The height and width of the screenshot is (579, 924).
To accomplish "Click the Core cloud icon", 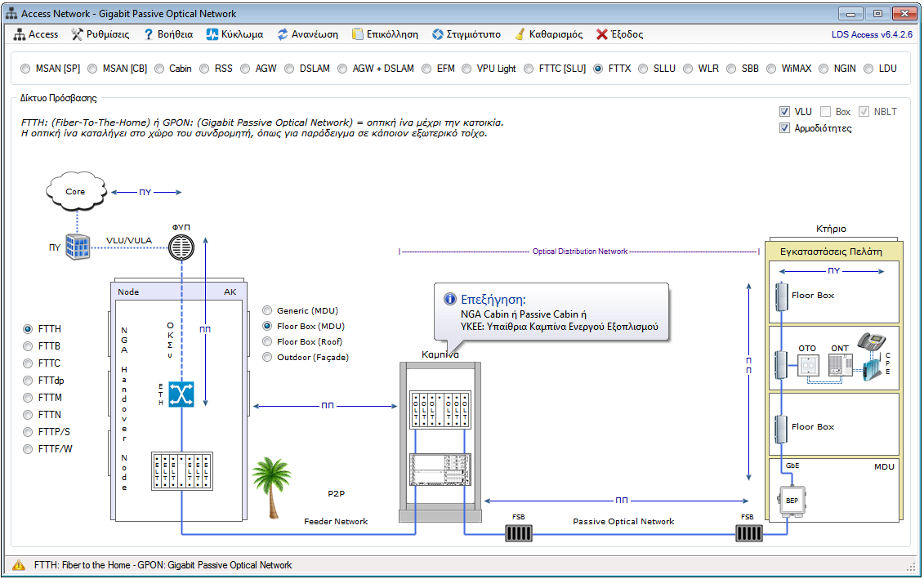I will point(76,193).
